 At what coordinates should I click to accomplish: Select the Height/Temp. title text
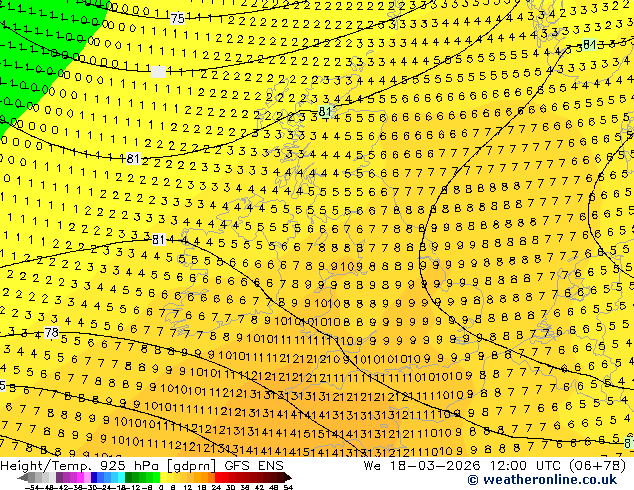point(46,466)
